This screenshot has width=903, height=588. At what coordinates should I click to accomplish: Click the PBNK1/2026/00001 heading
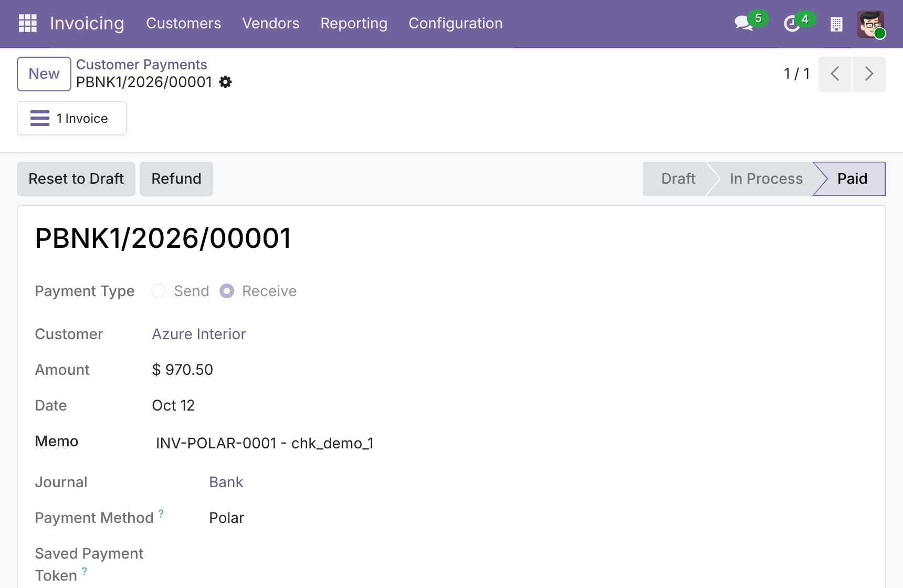163,238
